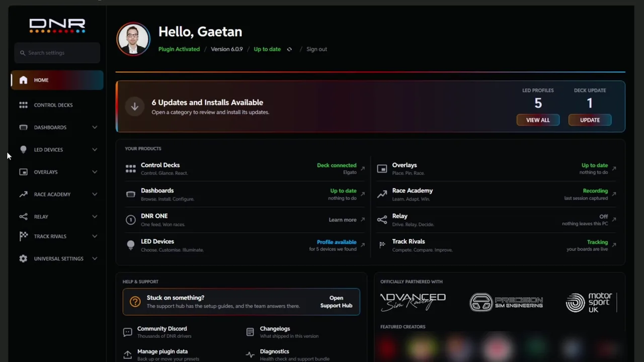The height and width of the screenshot is (362, 644).
Task: Expand the Dashboards sidebar section chevron
Action: [x=95, y=127]
